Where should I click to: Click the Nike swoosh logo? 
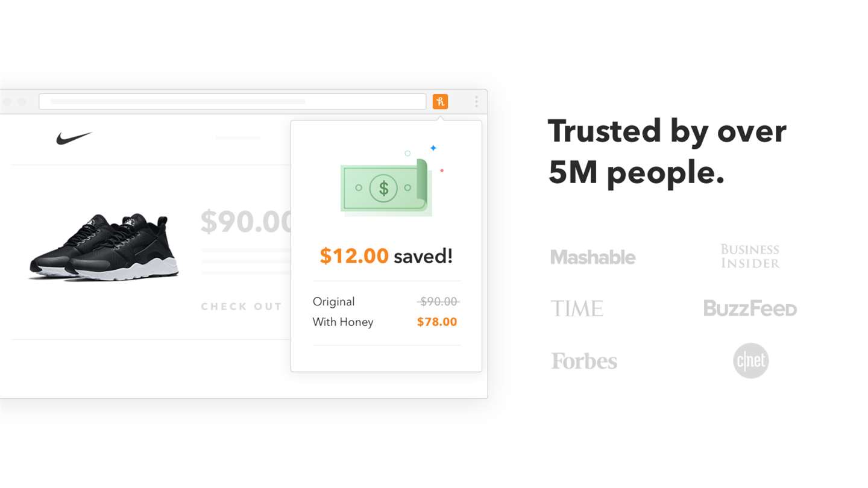(x=74, y=139)
